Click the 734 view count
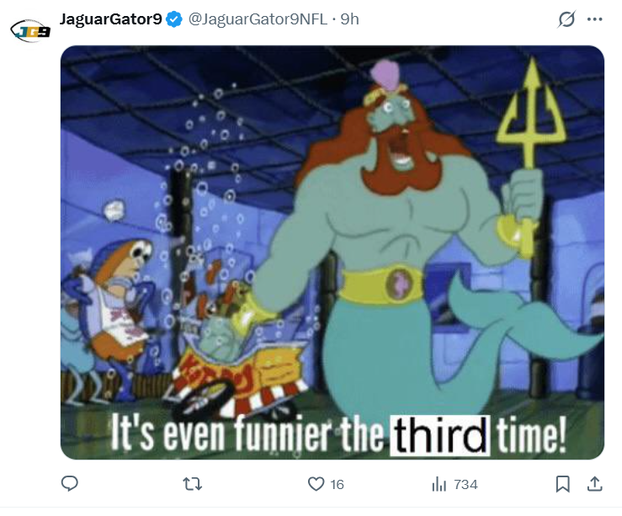The height and width of the screenshot is (516, 622). click(465, 484)
